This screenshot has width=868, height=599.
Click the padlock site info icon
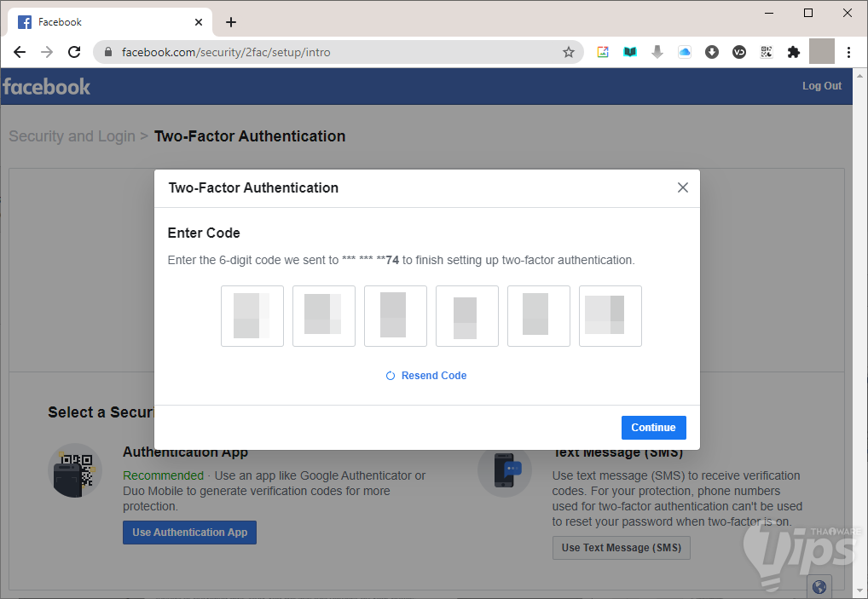point(108,52)
